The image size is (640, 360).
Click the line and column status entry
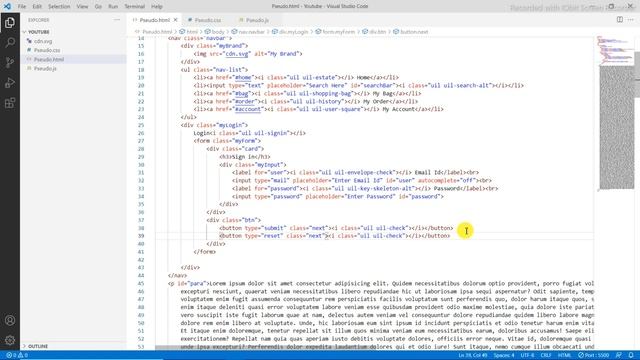click(x=472, y=355)
